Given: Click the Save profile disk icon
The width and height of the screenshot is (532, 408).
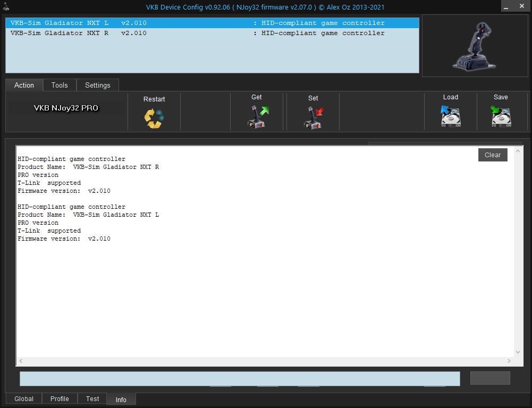Looking at the screenshot, I should point(500,116).
